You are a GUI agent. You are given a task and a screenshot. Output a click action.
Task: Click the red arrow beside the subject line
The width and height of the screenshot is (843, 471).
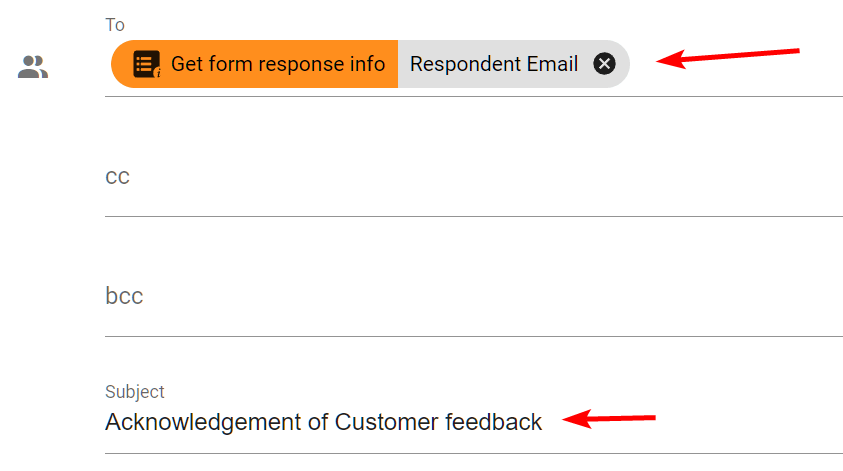[x=609, y=418]
